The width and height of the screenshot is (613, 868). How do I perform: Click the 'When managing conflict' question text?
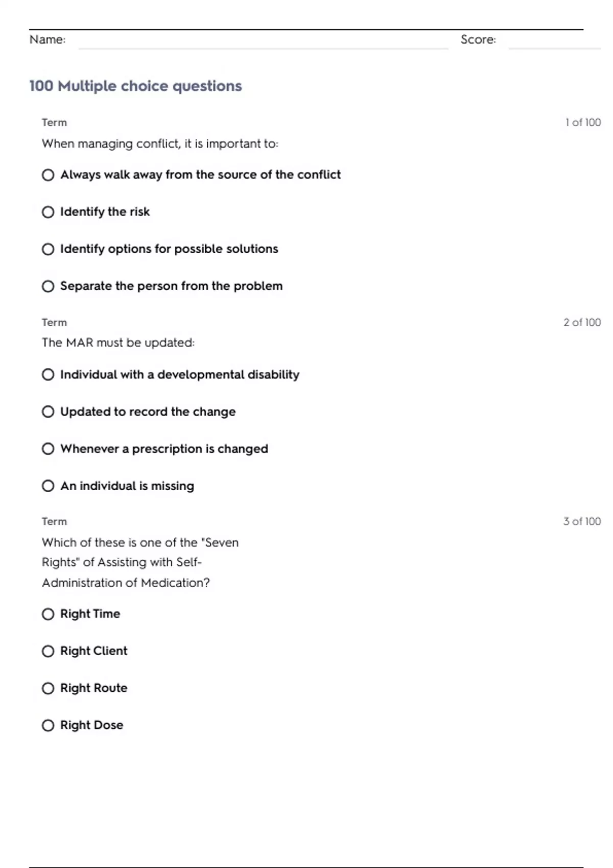[160, 144]
